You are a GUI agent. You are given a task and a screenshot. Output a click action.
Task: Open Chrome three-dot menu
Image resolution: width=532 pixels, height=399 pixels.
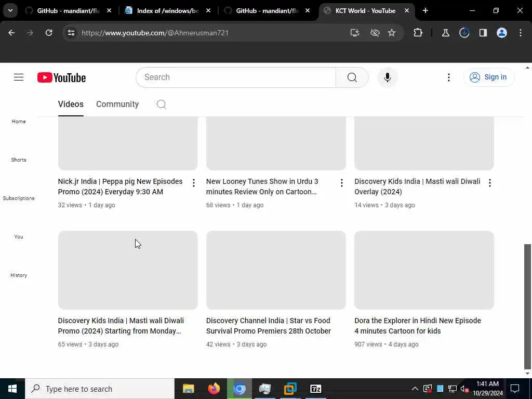520,33
